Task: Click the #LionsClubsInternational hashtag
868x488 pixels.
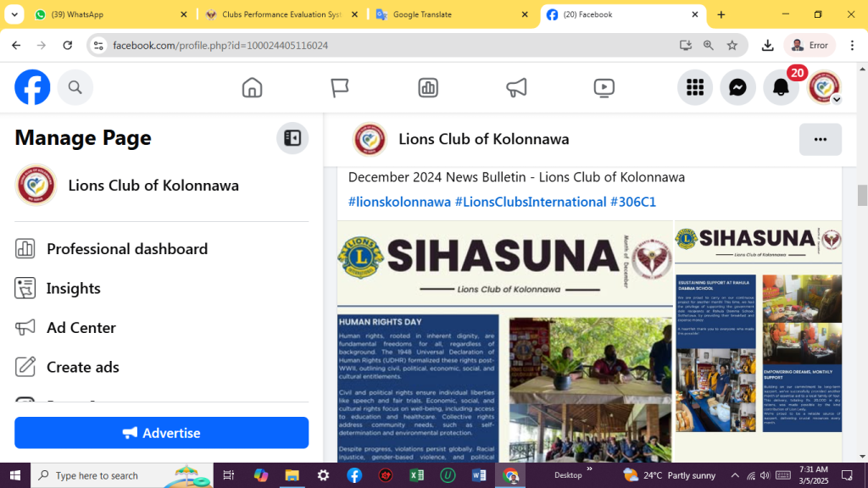Action: coord(531,202)
